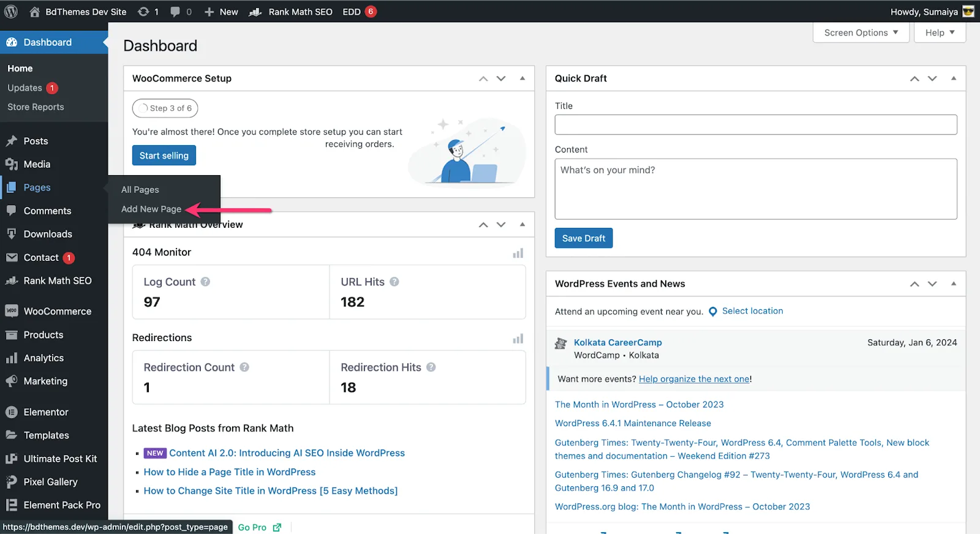The image size is (980, 534).
Task: Click the What's on your mind textarea
Action: coord(756,189)
